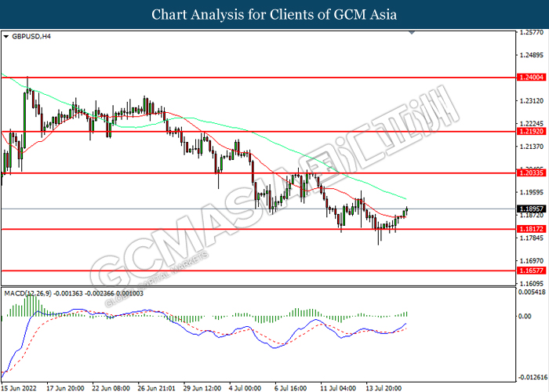
Task: Click the 6 Jul 16:00 time label
Action: tap(291, 388)
